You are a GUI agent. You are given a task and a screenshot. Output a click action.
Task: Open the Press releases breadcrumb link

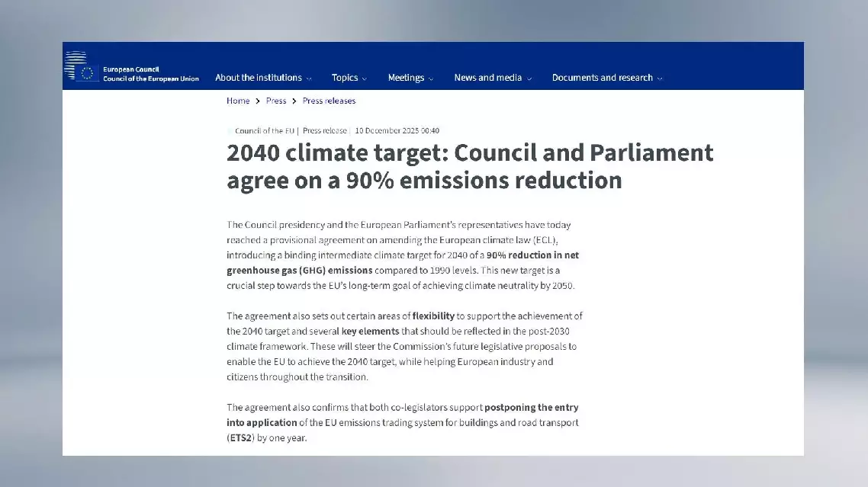329,101
